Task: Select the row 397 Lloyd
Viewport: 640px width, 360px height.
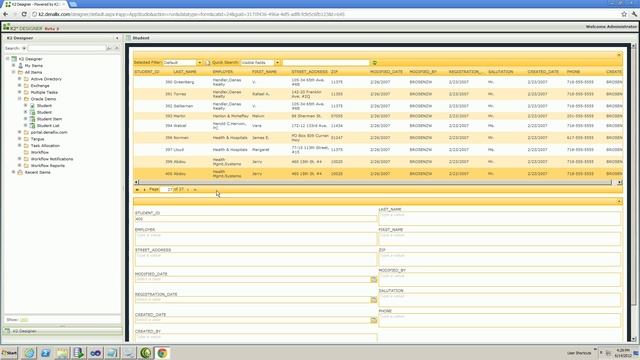Action: [378, 150]
